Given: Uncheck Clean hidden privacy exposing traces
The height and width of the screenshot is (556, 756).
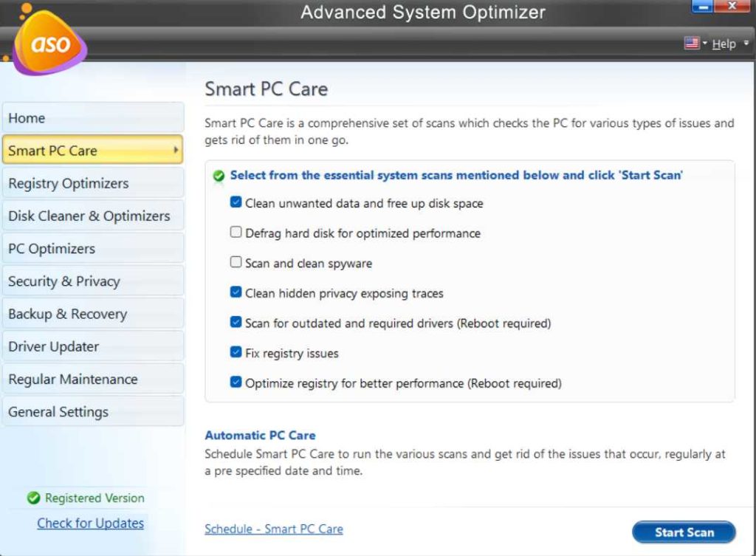Looking at the screenshot, I should pyautogui.click(x=236, y=292).
